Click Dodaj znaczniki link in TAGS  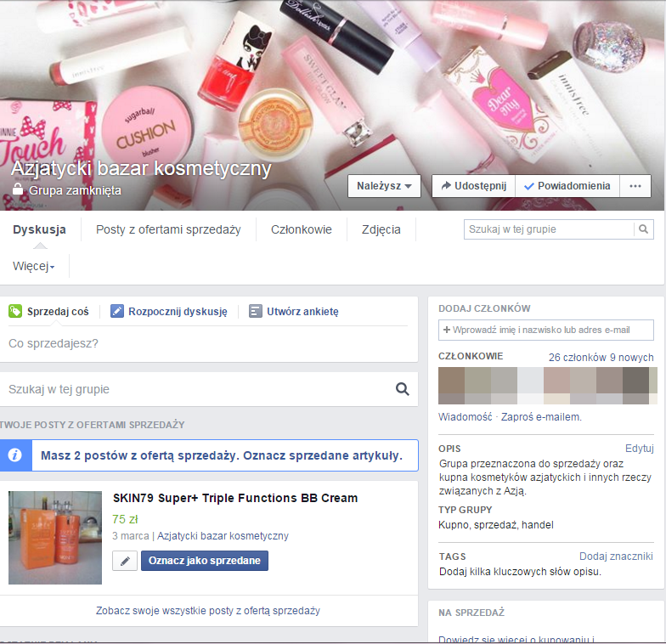tap(616, 556)
